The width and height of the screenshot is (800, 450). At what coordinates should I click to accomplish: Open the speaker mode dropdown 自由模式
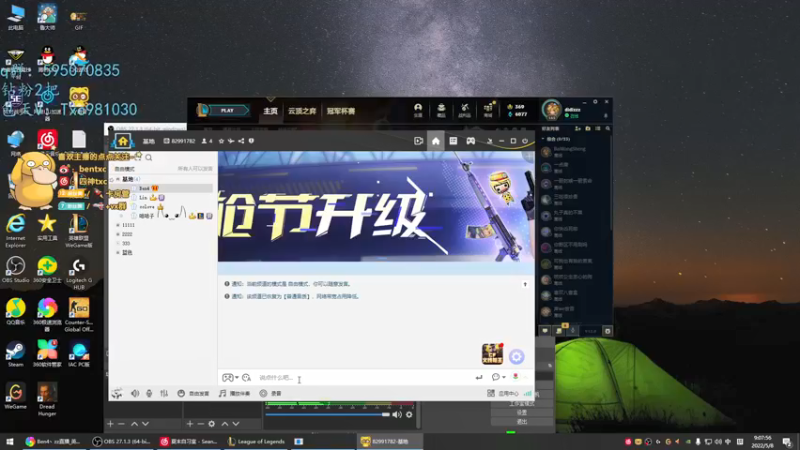(x=124, y=169)
